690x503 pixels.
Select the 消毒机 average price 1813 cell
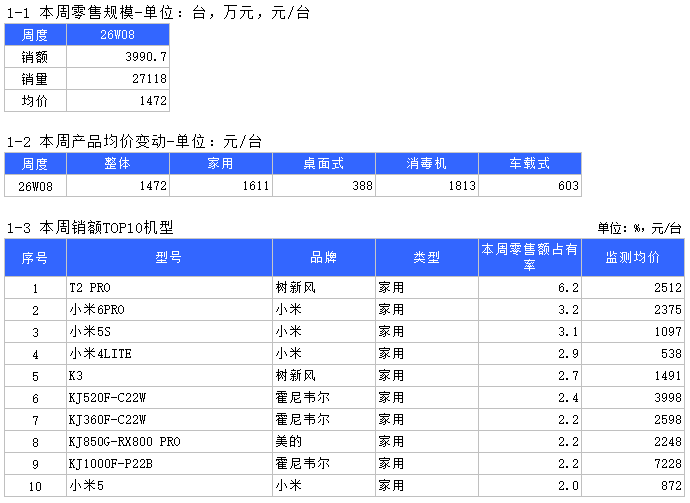426,185
